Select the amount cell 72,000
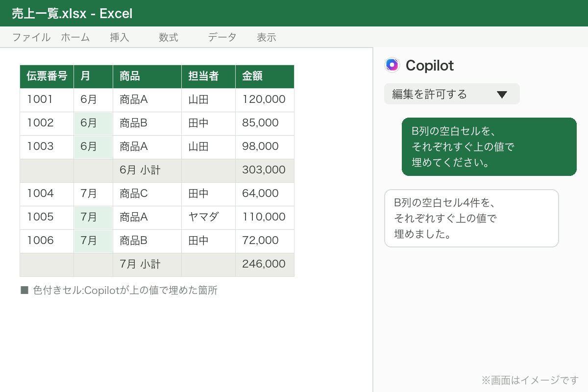The image size is (588, 392). point(265,241)
